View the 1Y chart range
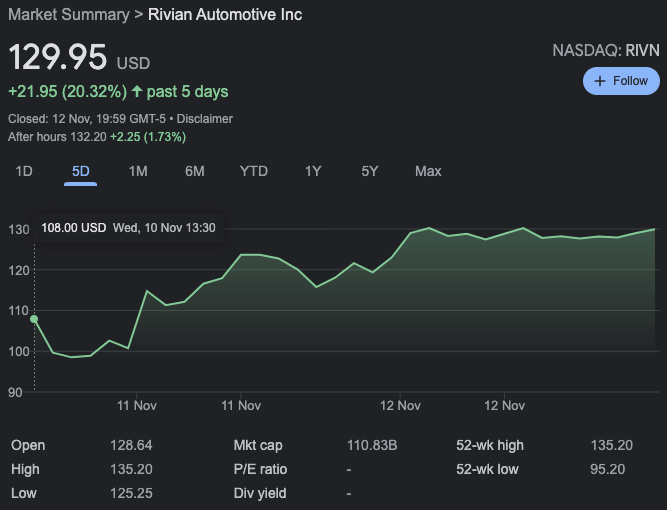The width and height of the screenshot is (667, 510). [x=313, y=171]
